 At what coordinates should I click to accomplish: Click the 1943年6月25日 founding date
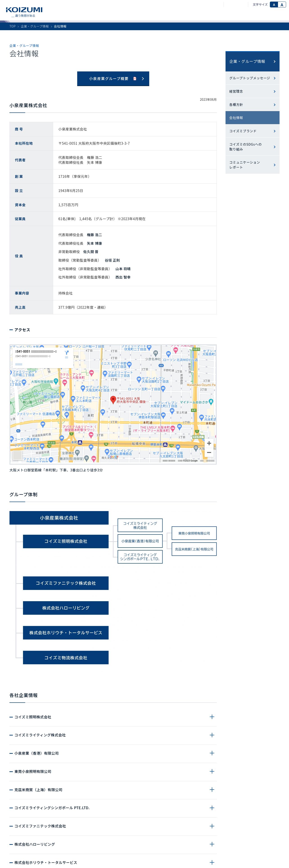[x=71, y=191]
